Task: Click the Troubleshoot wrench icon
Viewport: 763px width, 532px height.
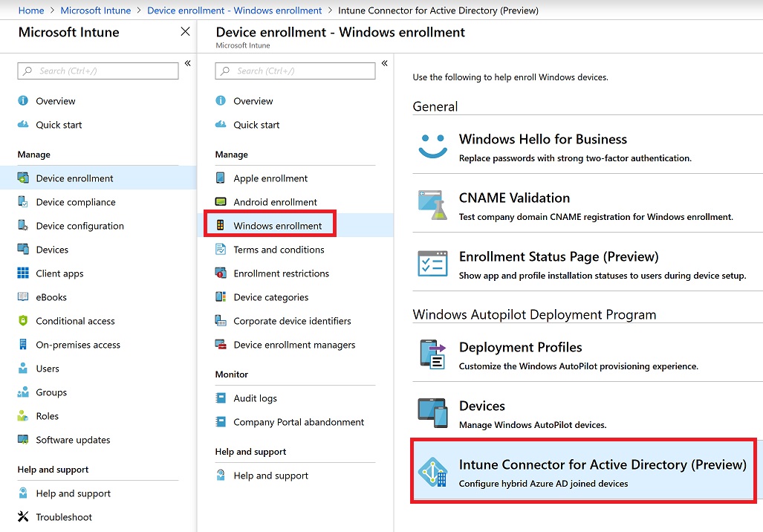Action: pyautogui.click(x=23, y=516)
